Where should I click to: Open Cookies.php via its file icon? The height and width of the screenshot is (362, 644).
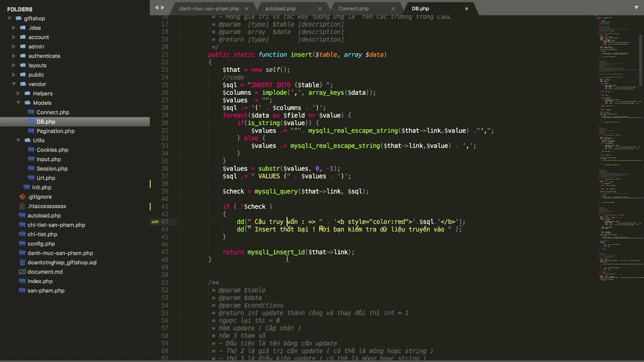pyautogui.click(x=31, y=150)
